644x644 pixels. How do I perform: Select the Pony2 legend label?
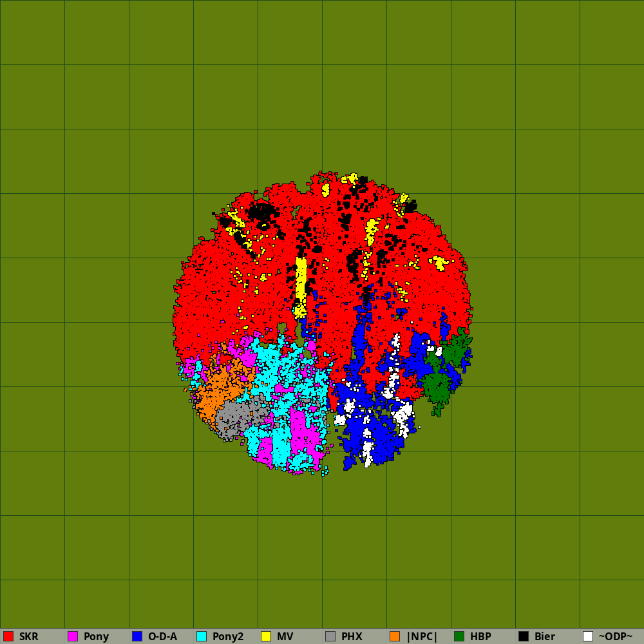point(228,637)
